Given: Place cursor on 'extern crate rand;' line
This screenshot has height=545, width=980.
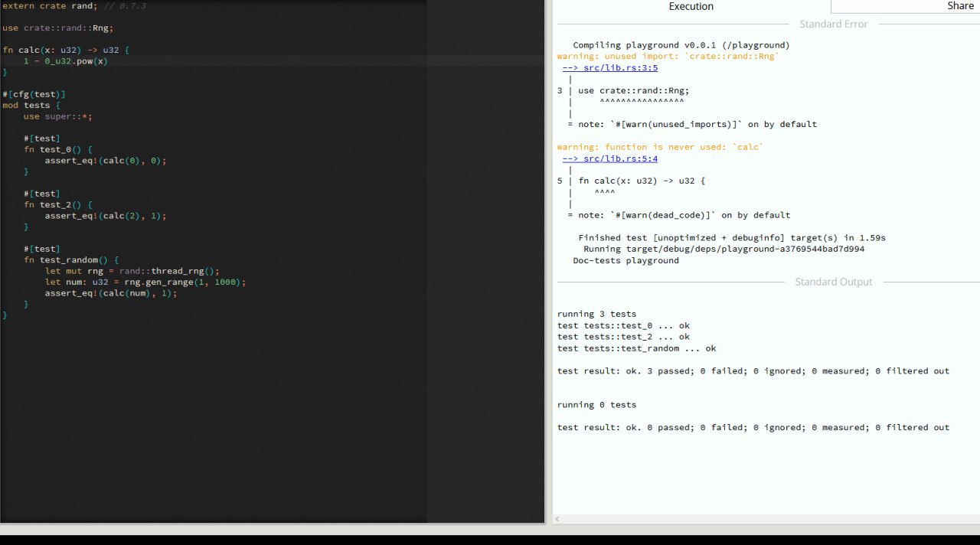Looking at the screenshot, I should click(74, 5).
